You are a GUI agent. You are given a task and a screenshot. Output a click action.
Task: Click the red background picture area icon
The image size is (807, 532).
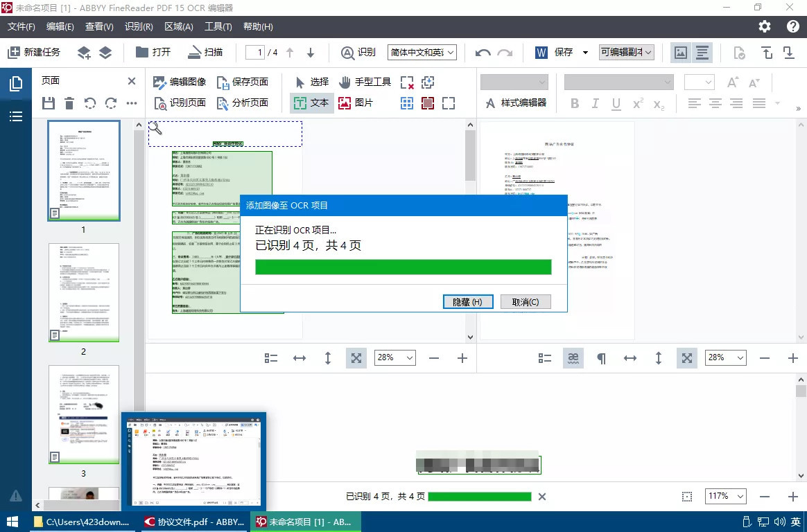click(428, 103)
